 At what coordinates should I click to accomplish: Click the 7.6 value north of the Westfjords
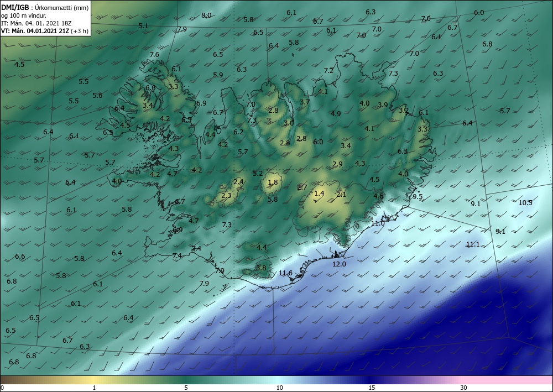click(154, 54)
